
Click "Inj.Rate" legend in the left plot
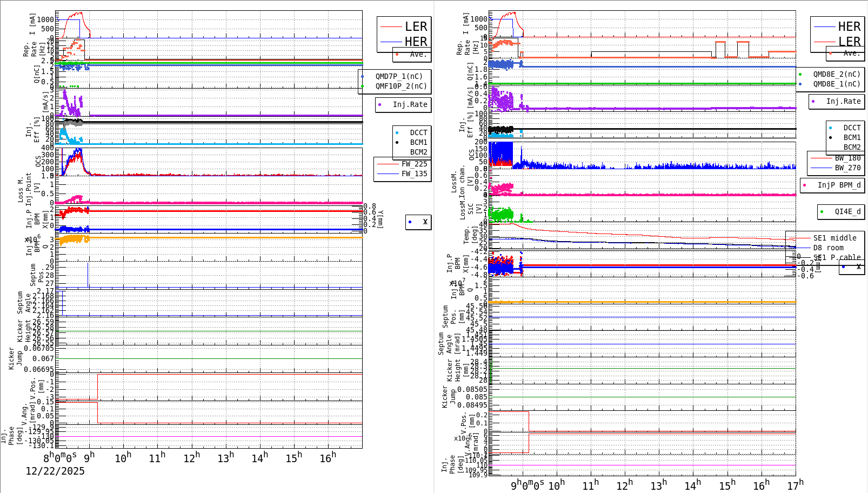(x=410, y=104)
